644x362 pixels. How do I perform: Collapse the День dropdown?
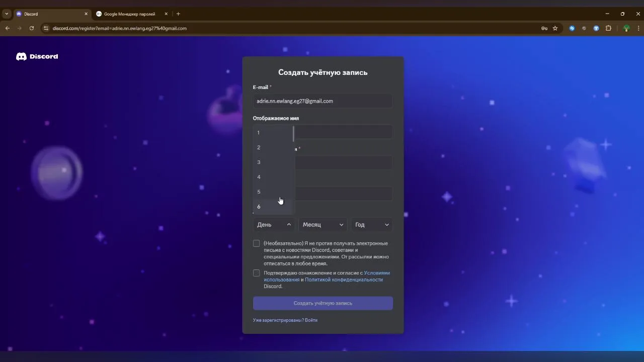[274, 225]
